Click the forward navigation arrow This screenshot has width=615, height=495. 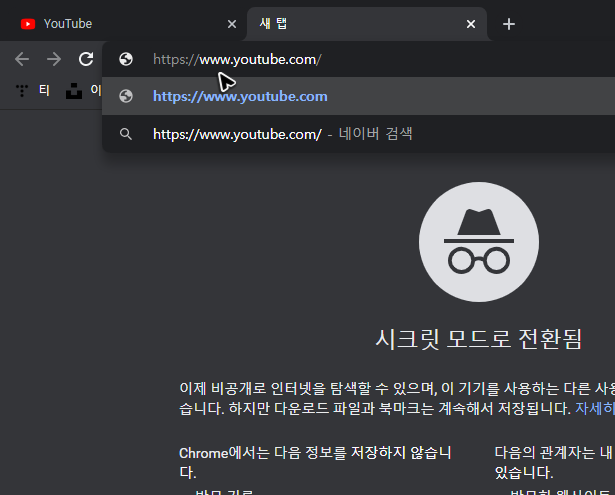coord(54,59)
